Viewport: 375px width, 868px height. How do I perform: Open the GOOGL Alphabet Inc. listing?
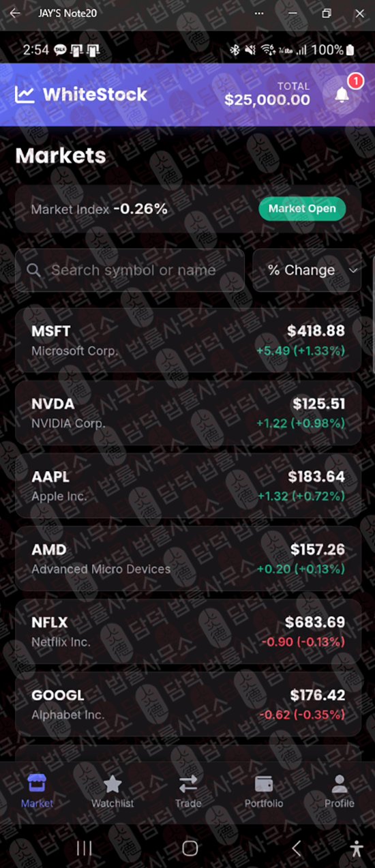188,704
